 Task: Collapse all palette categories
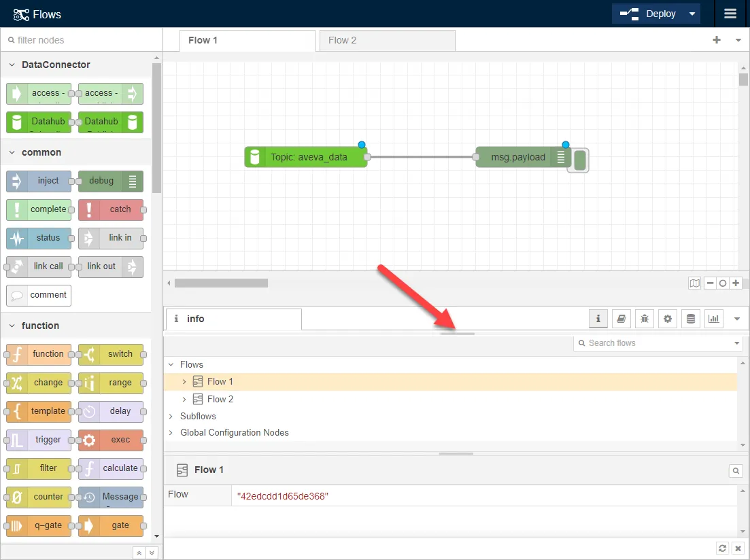pos(139,553)
